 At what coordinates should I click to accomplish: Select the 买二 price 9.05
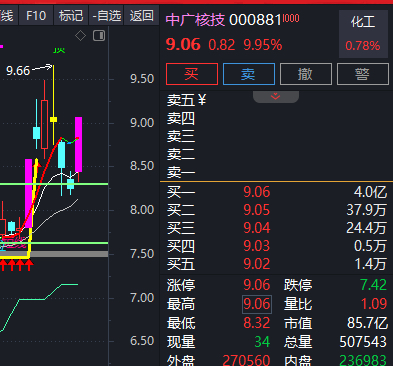tap(257, 210)
